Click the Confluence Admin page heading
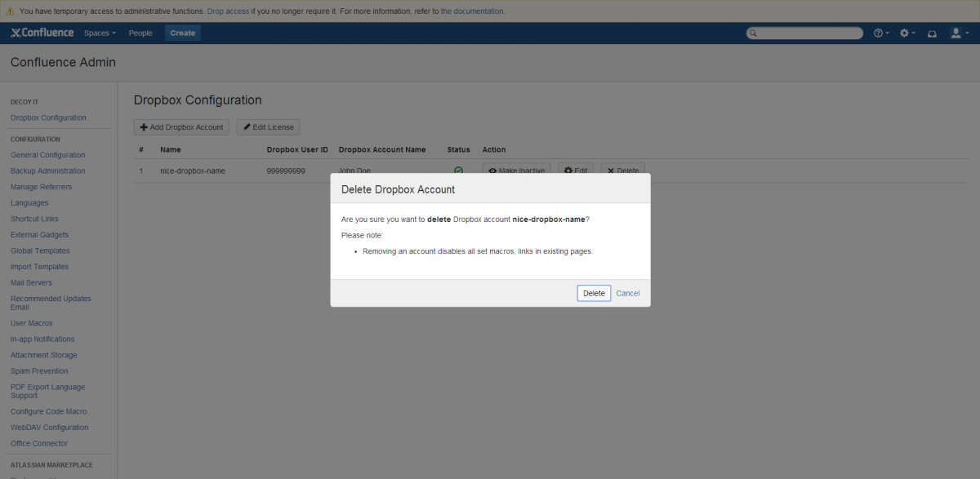Viewport: 980px width, 479px height. coord(63,63)
